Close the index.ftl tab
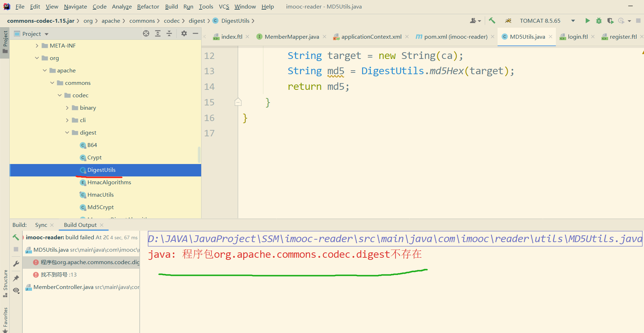The height and width of the screenshot is (333, 644). pyautogui.click(x=247, y=37)
